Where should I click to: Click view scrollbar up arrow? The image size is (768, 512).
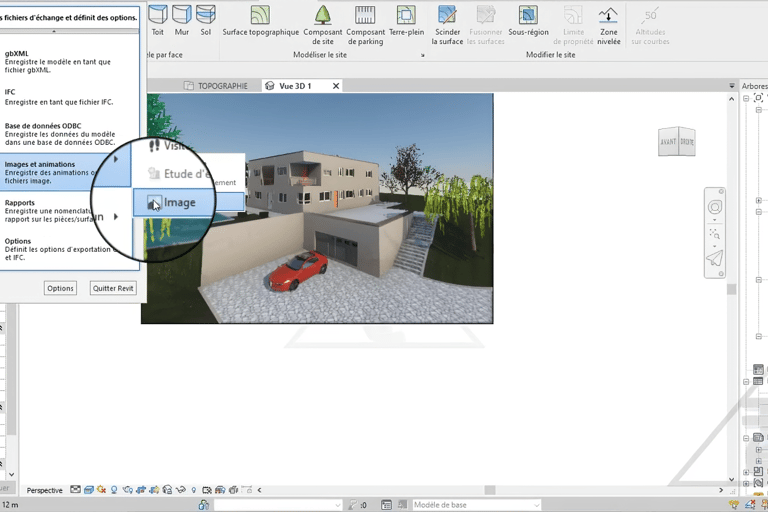click(x=732, y=99)
